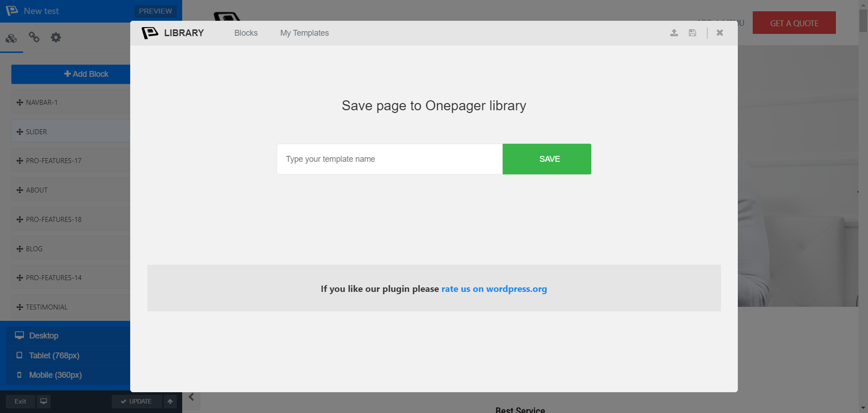Click the Onepager logo beside the LIBRARY title
This screenshot has width=868, height=413.
[150, 33]
